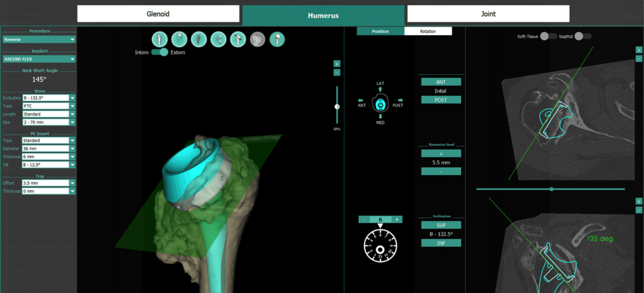The image size is (644, 293).
Task: Click the cut plane humerus icon
Action: (238, 40)
